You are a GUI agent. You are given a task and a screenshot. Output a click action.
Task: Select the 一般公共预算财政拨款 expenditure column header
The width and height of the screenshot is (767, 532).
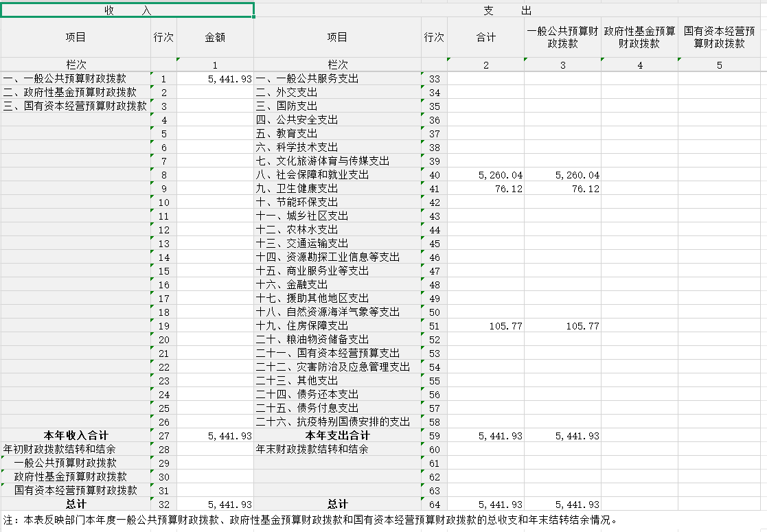(562, 38)
